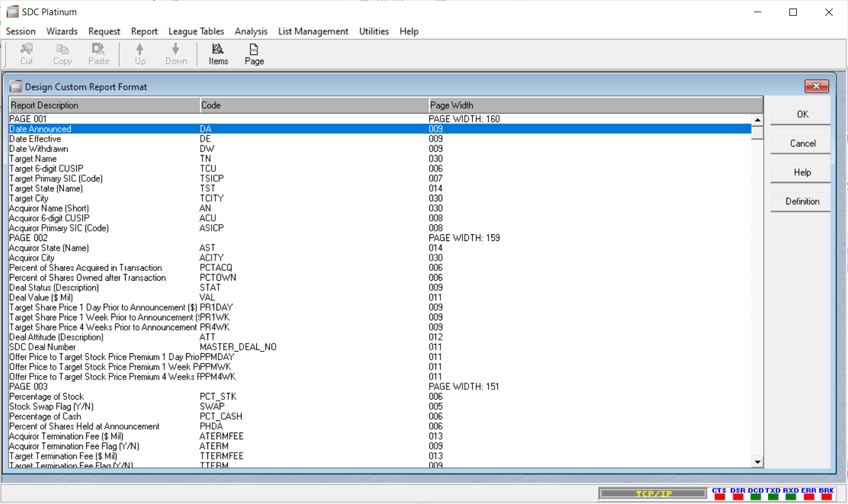Screen dimensions: 848x504
Task: Close the Design Custom Report Format dialog
Action: (x=816, y=87)
